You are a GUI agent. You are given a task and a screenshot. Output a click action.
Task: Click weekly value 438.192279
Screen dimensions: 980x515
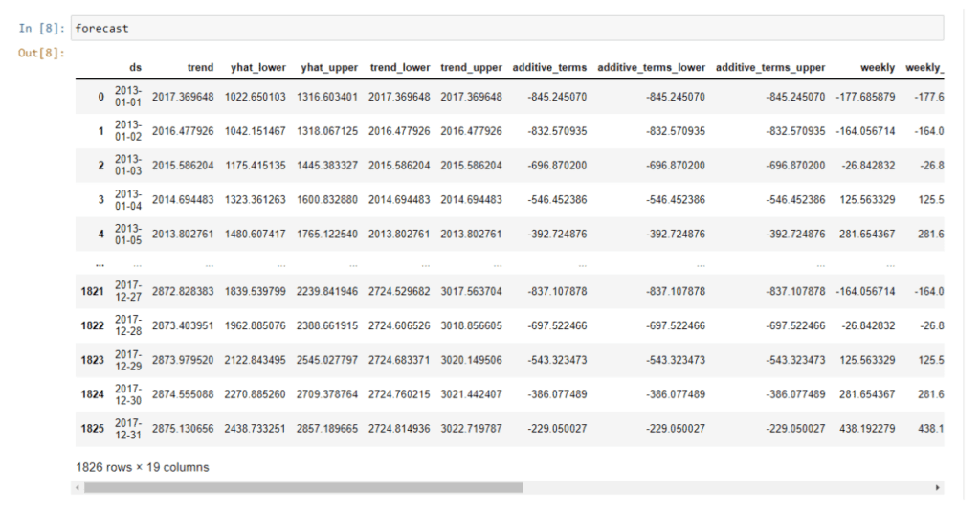pos(867,429)
